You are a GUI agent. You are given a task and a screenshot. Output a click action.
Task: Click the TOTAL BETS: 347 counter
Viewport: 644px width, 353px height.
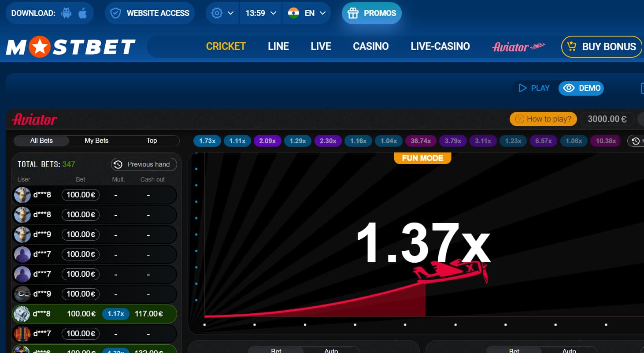tap(46, 164)
